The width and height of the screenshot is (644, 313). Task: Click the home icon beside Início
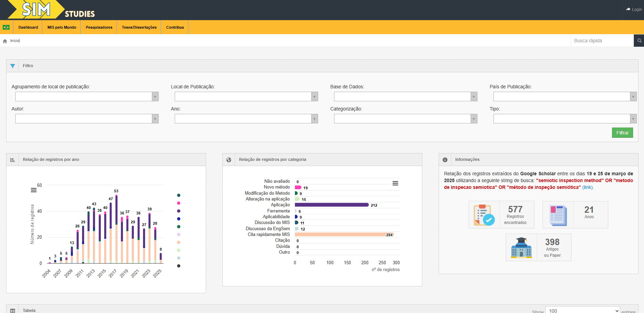[5, 41]
